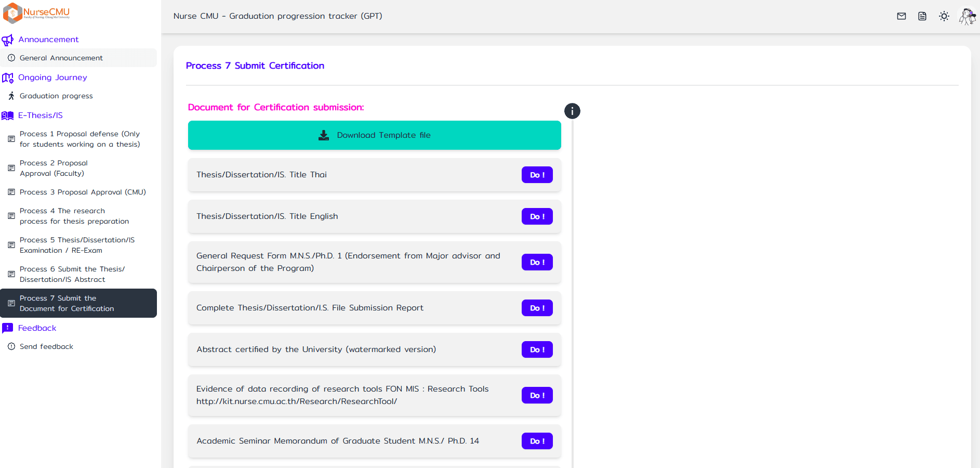Click the book icon beside E-Thesis/IS

click(7, 115)
